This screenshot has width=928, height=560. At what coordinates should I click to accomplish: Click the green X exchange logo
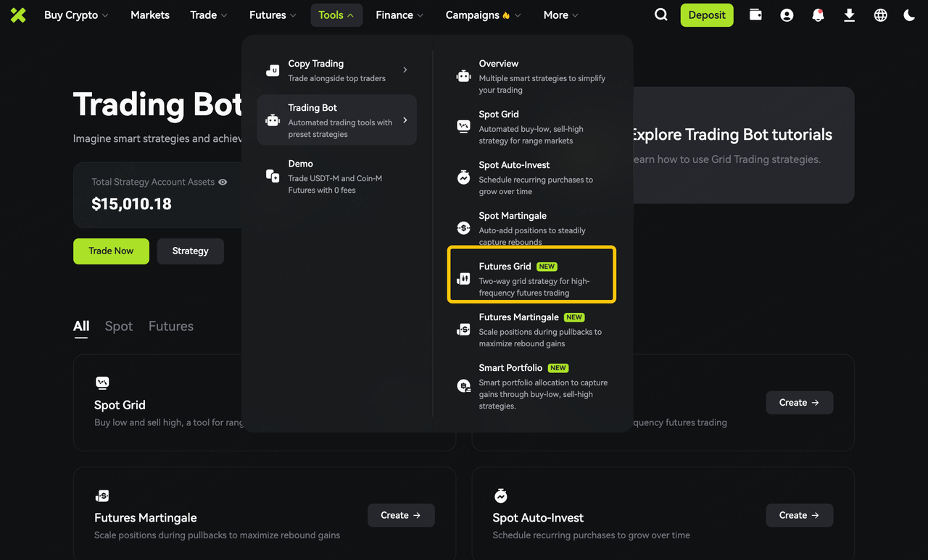click(18, 14)
